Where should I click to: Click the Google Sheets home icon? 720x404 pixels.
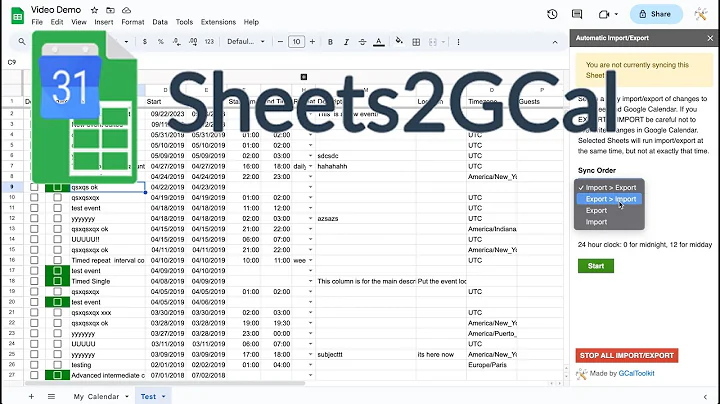tap(17, 16)
